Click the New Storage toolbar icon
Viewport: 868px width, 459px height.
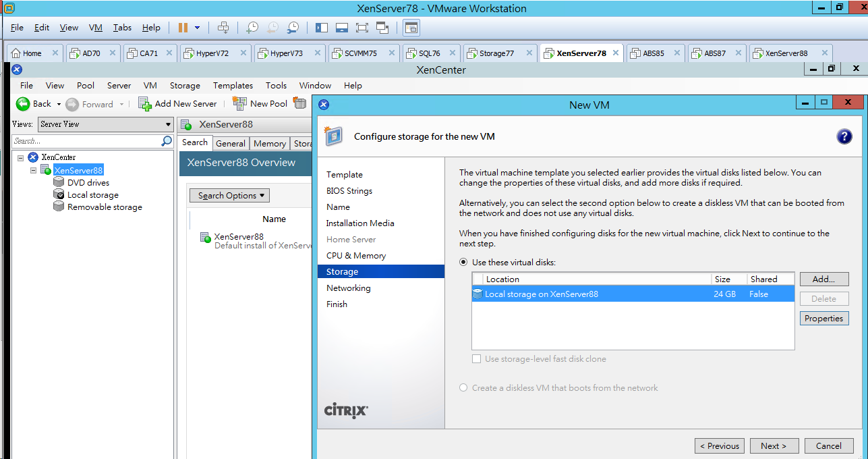pos(299,103)
